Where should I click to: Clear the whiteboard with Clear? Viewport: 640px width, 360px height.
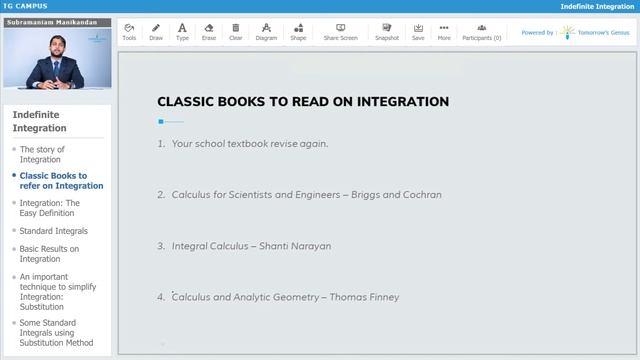tap(236, 32)
